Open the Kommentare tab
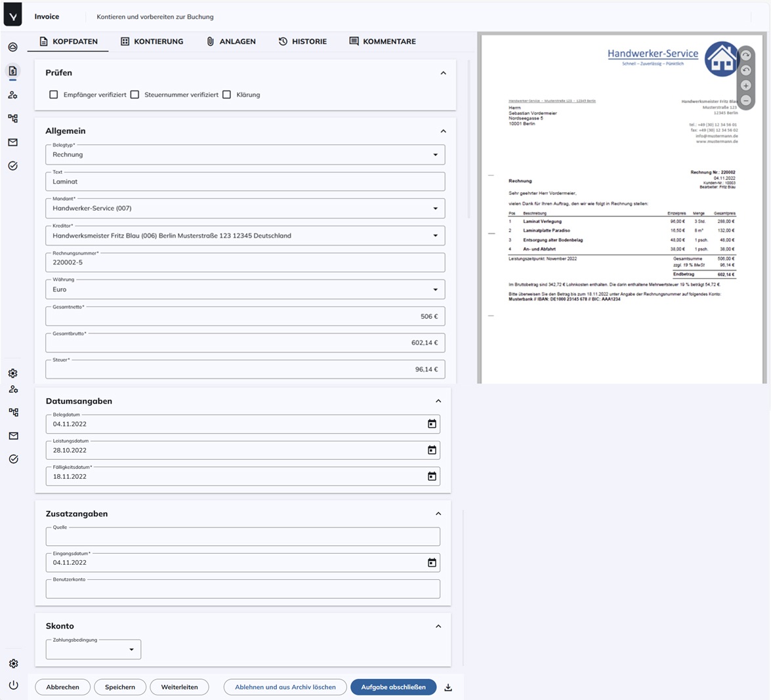771x700 pixels. coord(383,41)
